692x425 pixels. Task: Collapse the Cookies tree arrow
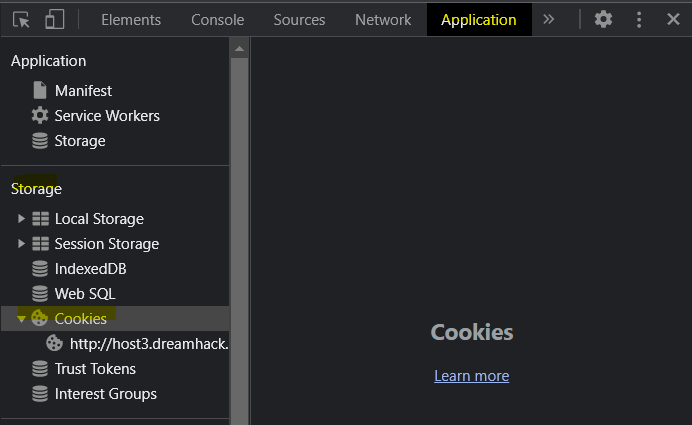21,319
